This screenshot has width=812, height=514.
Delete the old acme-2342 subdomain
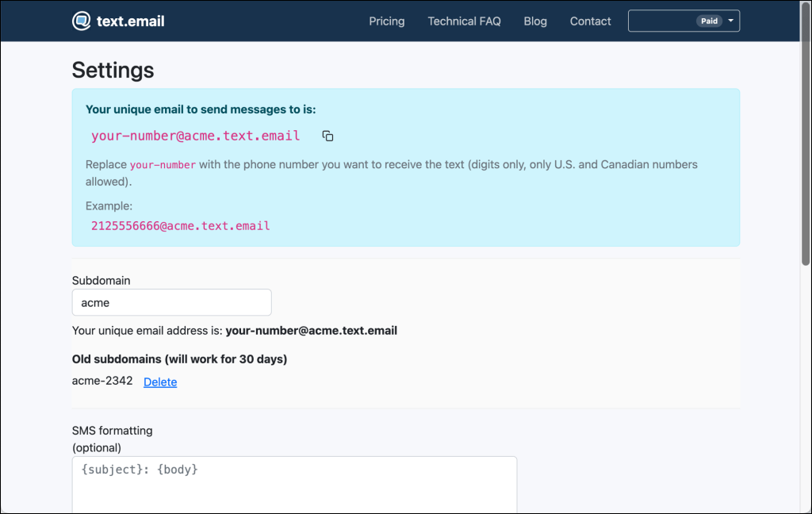[160, 382]
